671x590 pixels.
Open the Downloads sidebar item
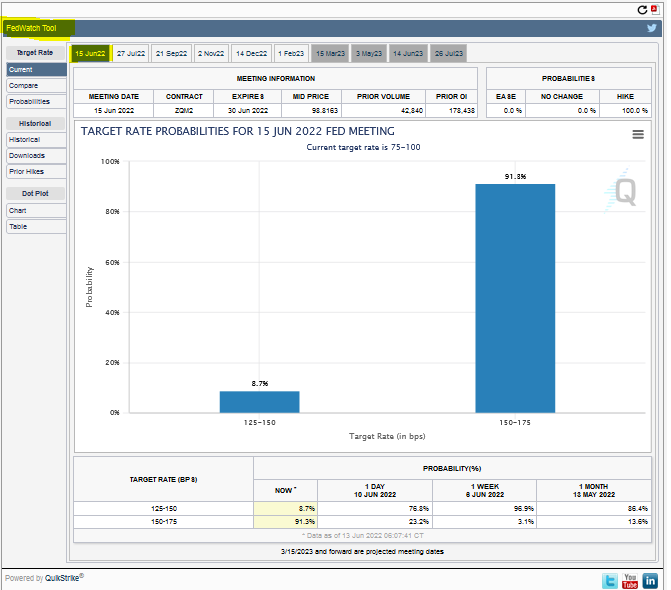click(36, 155)
